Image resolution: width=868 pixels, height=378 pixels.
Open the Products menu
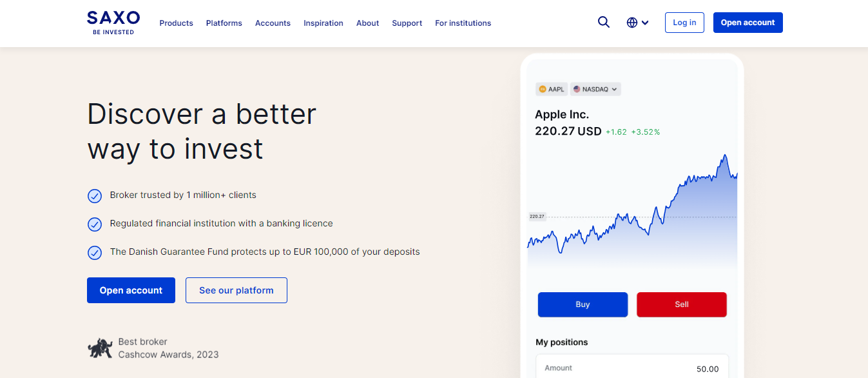click(x=176, y=23)
